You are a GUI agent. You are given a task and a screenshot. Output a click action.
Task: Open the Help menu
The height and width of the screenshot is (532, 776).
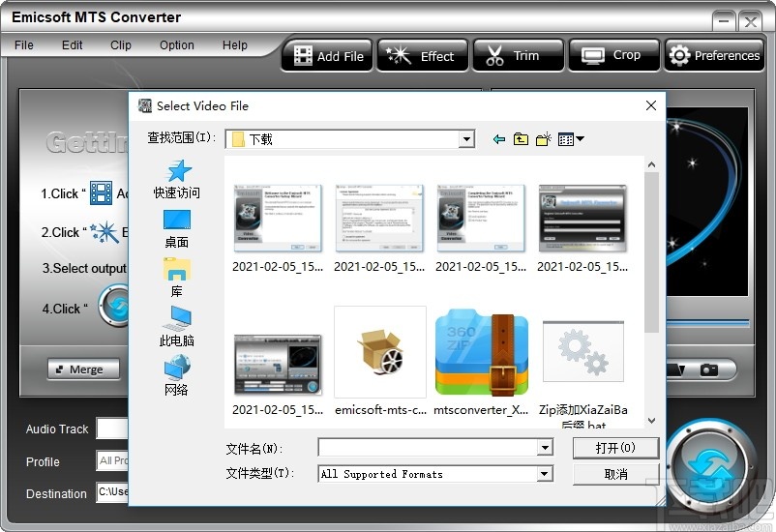point(234,45)
